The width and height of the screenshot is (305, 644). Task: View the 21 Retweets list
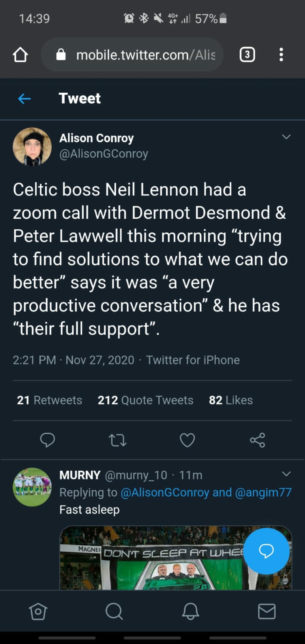(49, 400)
